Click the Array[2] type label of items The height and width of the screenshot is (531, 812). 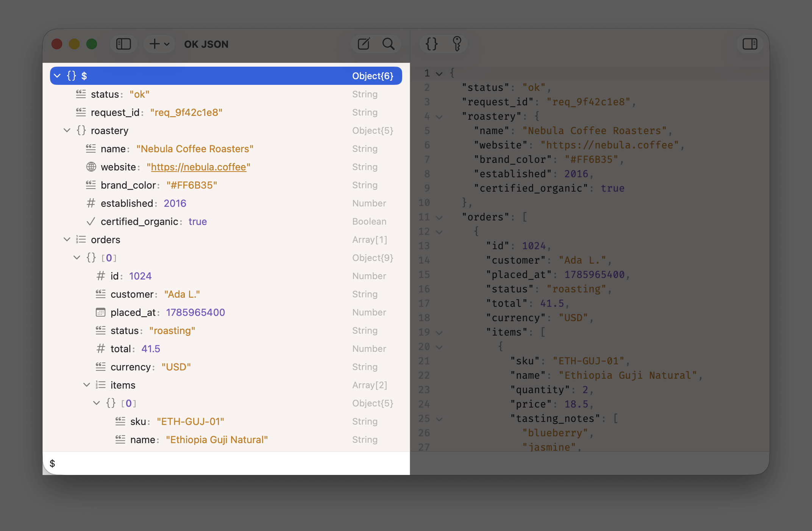370,385
